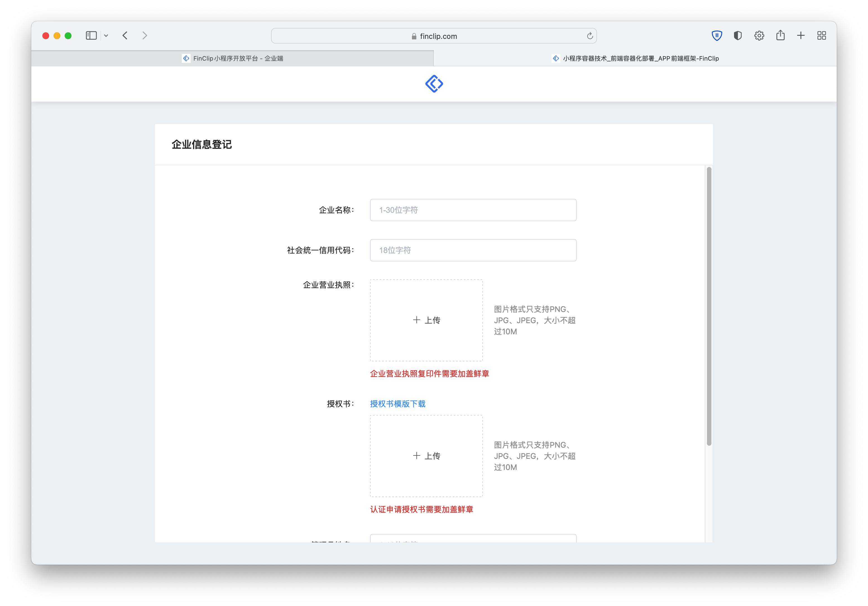The image size is (868, 606).
Task: Open a new tab with plus icon
Action: [801, 35]
